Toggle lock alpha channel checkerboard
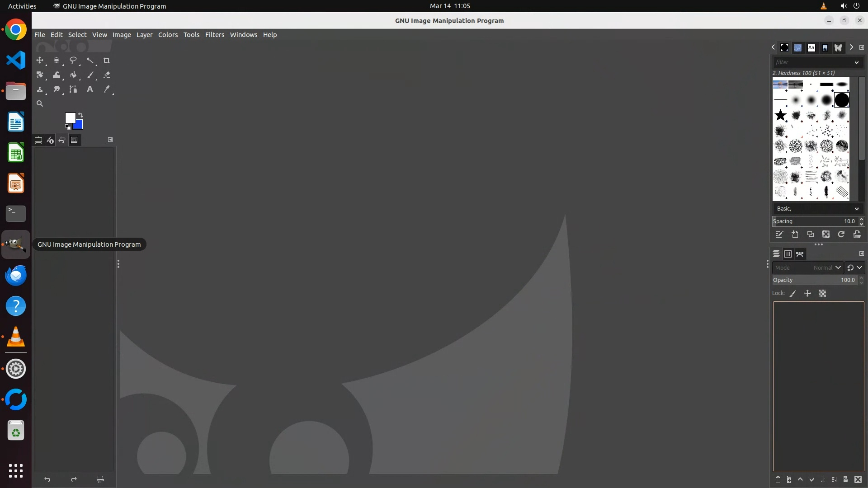This screenshot has width=868, height=488. (x=822, y=294)
